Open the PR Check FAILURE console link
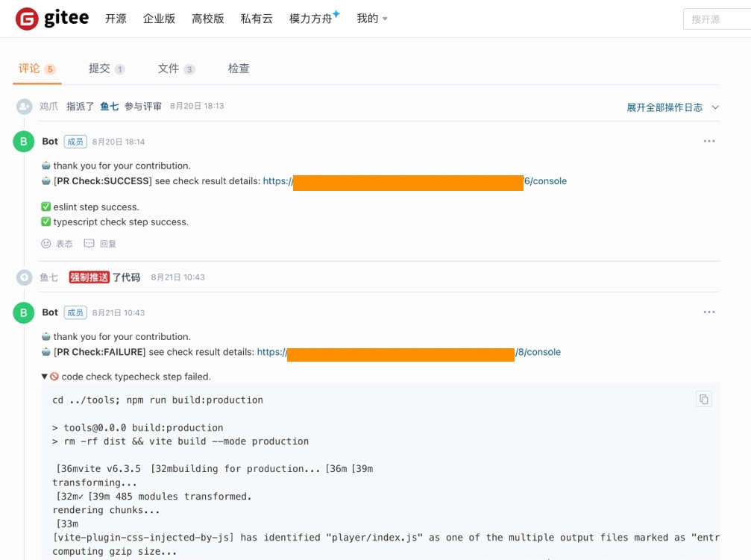This screenshot has width=751, height=560. 538,352
